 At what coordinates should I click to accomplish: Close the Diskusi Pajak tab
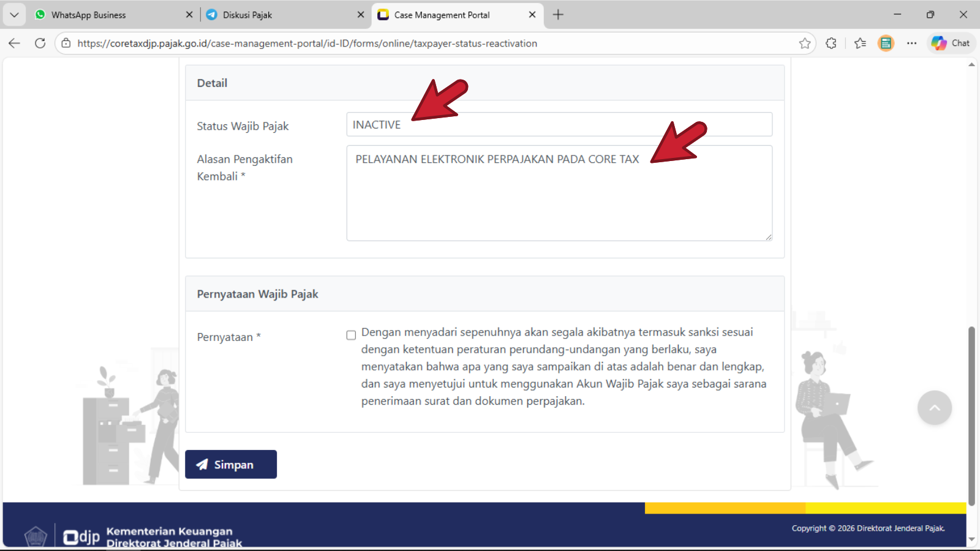coord(361,15)
